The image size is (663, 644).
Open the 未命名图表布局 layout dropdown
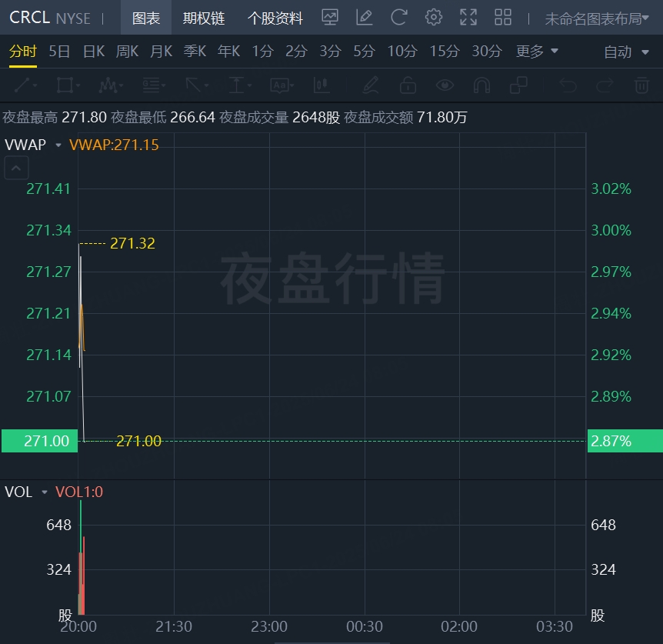pyautogui.click(x=597, y=18)
